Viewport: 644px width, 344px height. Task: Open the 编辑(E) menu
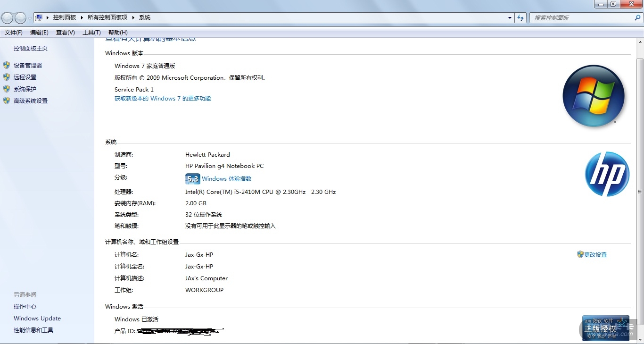coord(39,33)
